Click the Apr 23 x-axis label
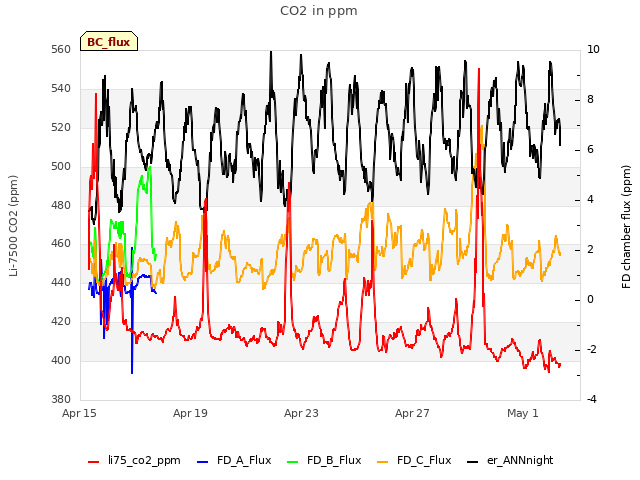Image resolution: width=640 pixels, height=480 pixels. 301,413
